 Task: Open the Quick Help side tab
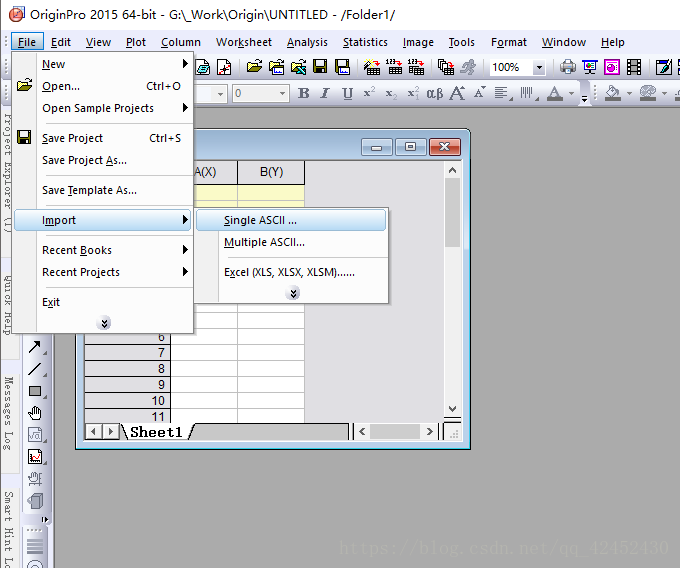pos(7,305)
